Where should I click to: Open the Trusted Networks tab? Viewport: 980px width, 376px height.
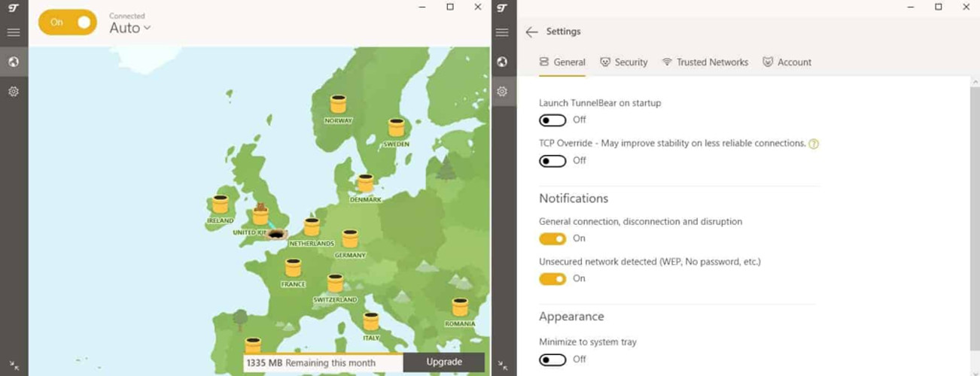(705, 62)
